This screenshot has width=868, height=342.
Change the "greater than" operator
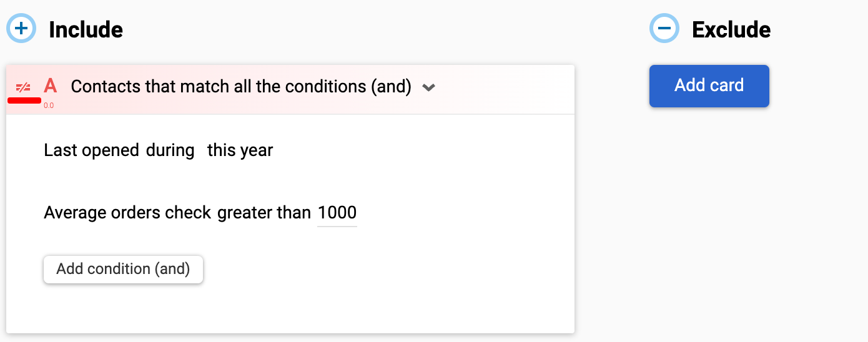264,213
